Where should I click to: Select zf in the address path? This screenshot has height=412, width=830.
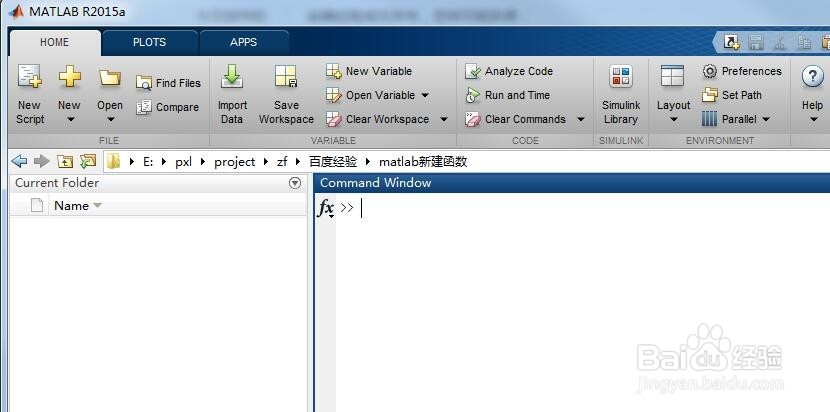coord(282,162)
